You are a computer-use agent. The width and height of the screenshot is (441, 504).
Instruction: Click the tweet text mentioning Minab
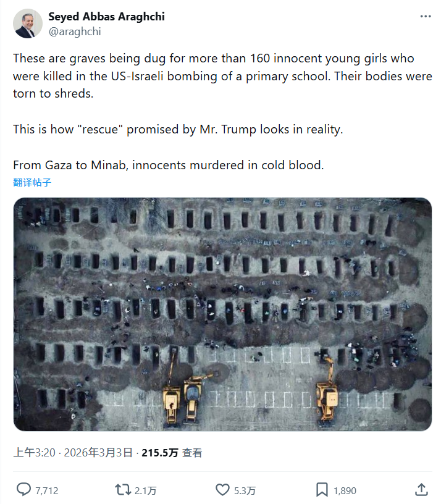(x=168, y=166)
